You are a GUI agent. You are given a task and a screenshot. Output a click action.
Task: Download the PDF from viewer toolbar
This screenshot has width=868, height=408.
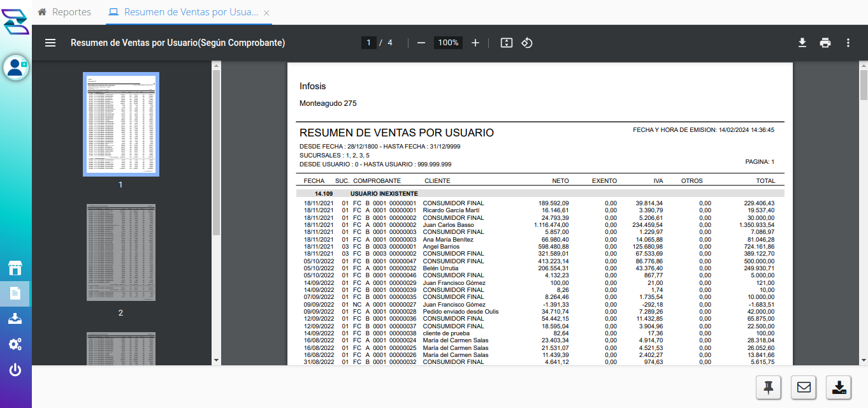(x=802, y=43)
